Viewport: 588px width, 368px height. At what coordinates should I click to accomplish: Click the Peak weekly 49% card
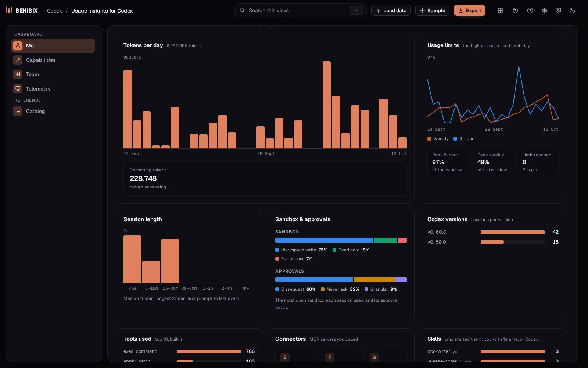493,162
